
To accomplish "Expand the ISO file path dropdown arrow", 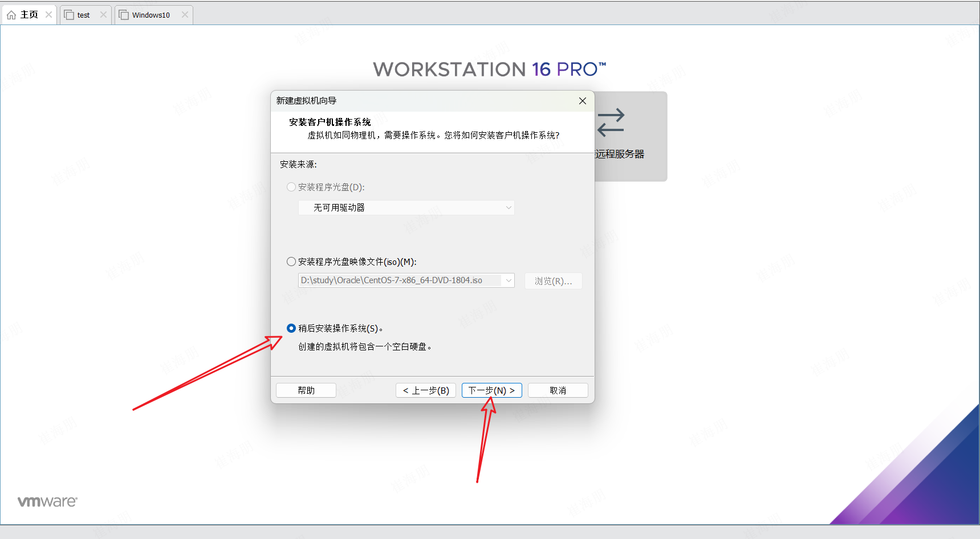I will click(509, 280).
